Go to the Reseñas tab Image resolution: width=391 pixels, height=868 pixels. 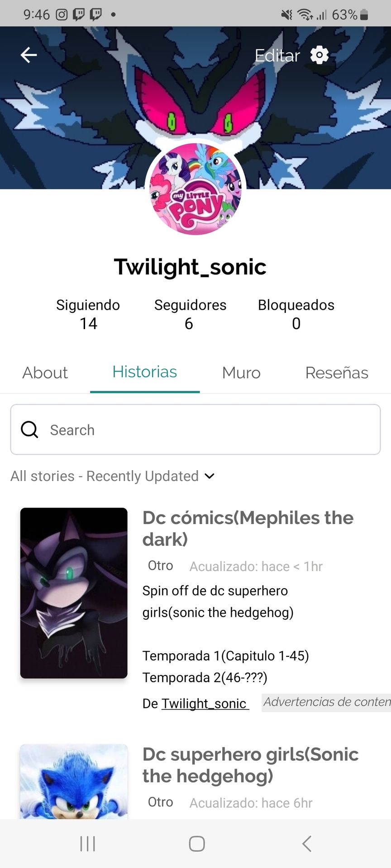pyautogui.click(x=337, y=373)
